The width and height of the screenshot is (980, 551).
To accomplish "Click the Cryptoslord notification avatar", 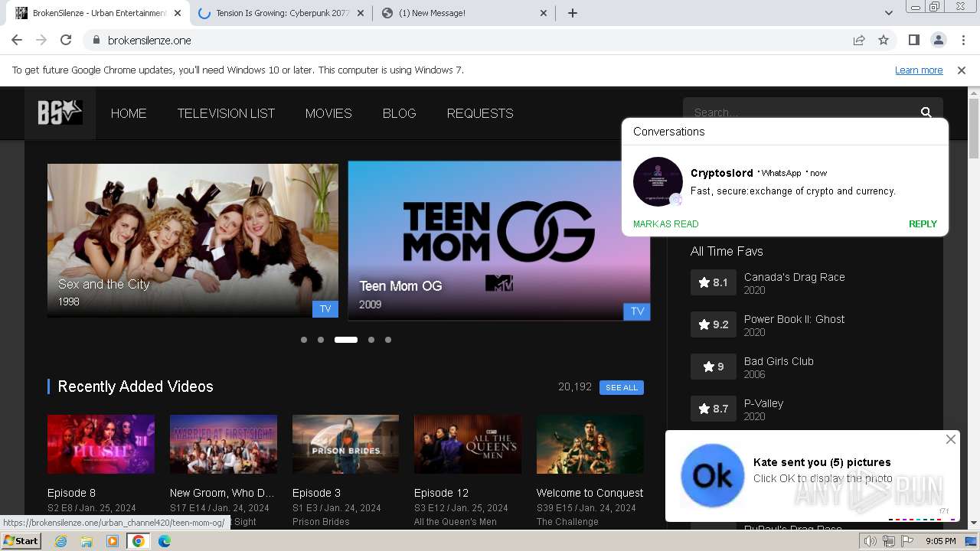I will coord(658,181).
